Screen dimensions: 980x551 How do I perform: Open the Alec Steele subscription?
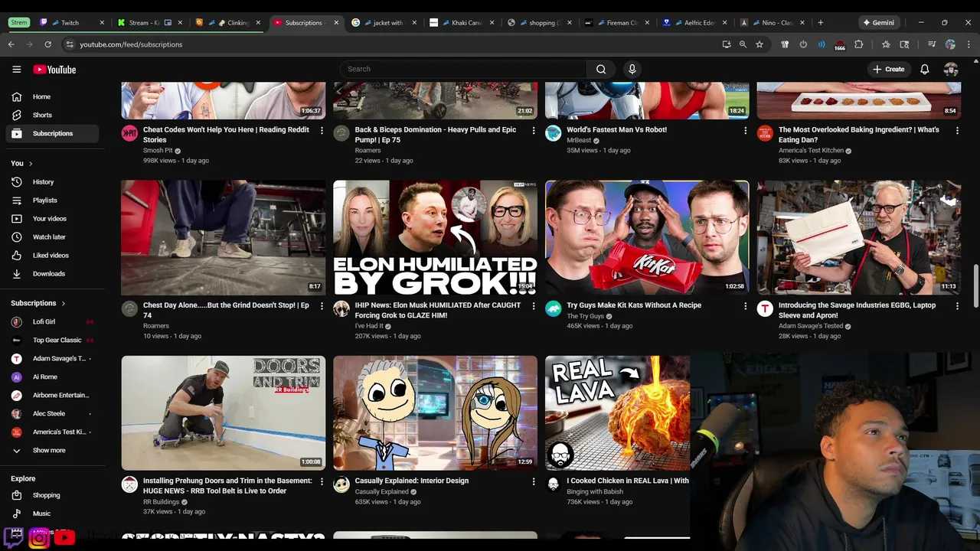point(52,414)
